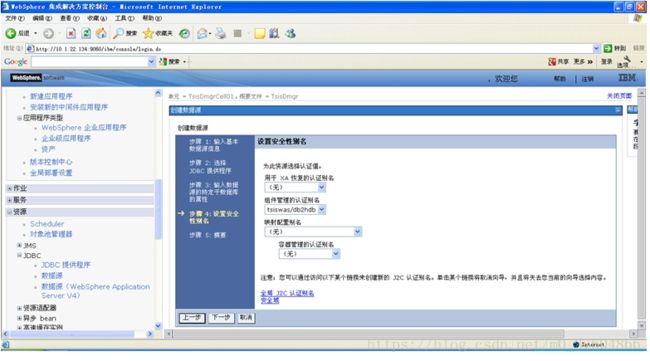Click the green Back arrow in the toolbar
Viewport: 650px width, 361px height.
coord(10,33)
